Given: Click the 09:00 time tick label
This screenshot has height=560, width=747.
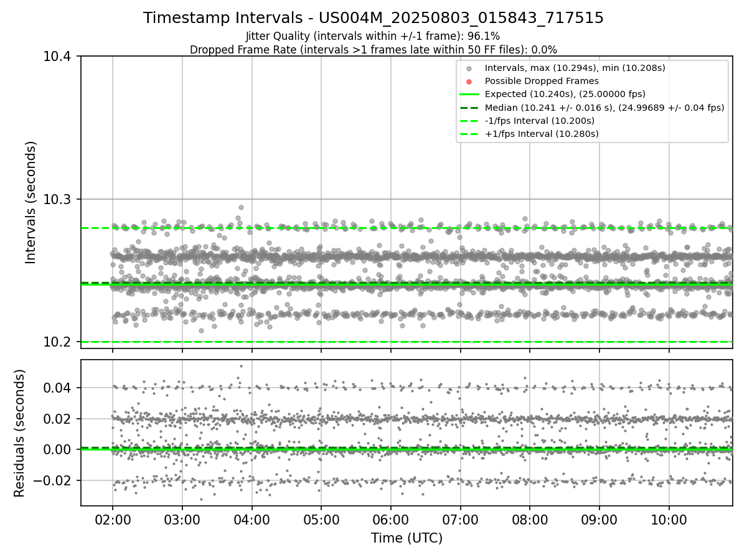Looking at the screenshot, I should pyautogui.click(x=599, y=519).
